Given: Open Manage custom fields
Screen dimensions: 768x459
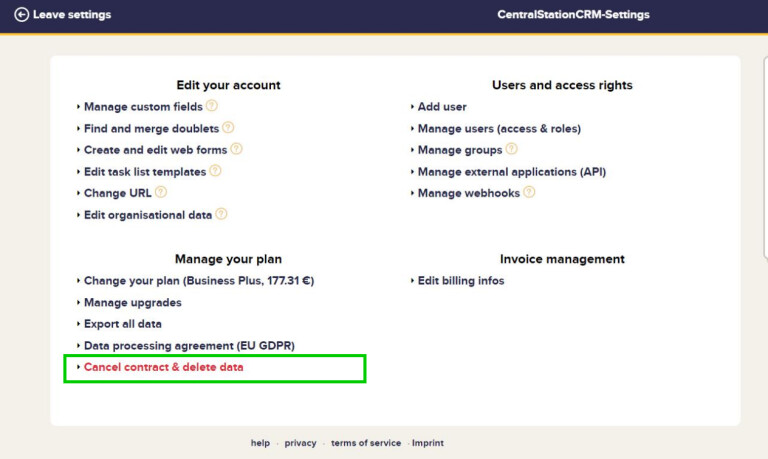Looking at the screenshot, I should [143, 107].
